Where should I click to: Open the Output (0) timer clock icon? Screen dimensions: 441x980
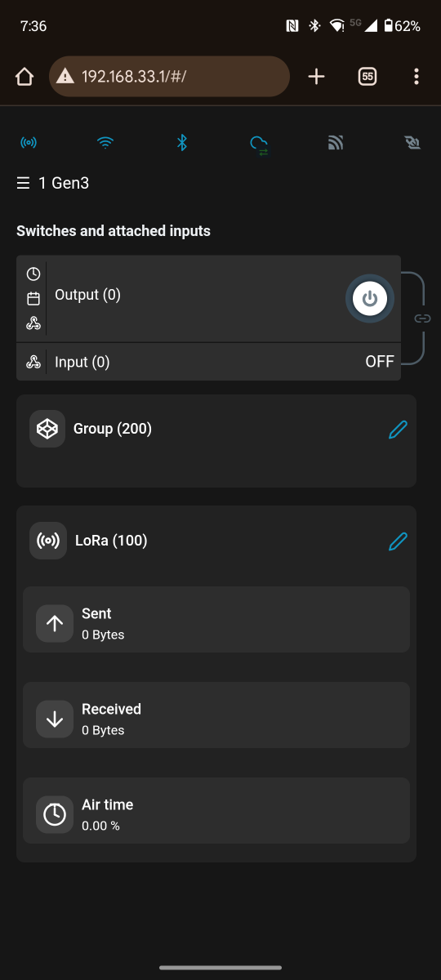pyautogui.click(x=33, y=274)
